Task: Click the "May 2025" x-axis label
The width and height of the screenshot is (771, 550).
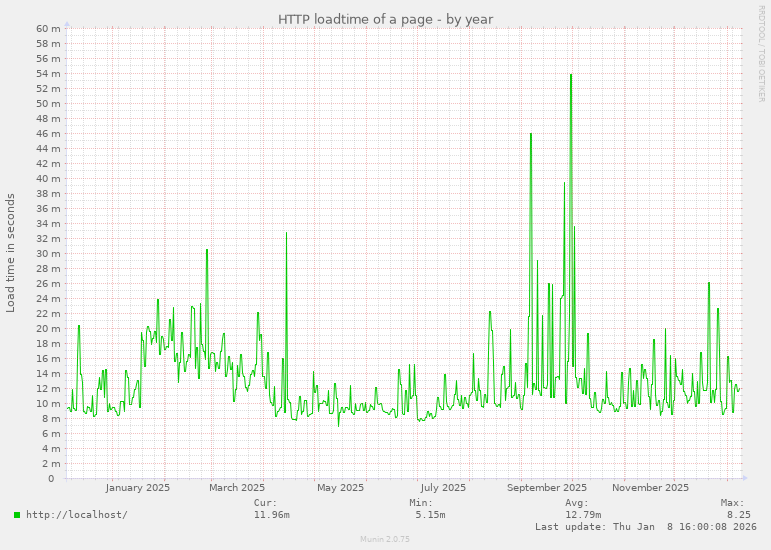Action: [340, 488]
